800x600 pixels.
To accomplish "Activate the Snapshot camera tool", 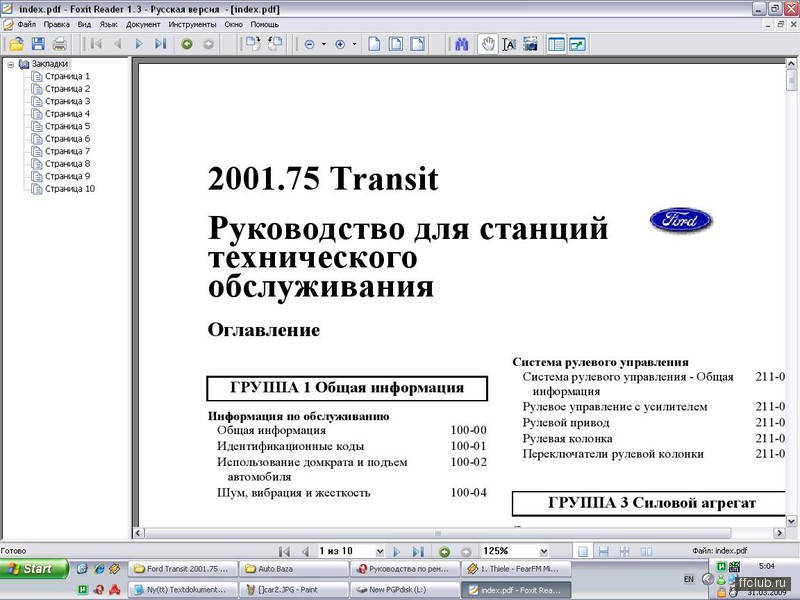I will coord(531,44).
